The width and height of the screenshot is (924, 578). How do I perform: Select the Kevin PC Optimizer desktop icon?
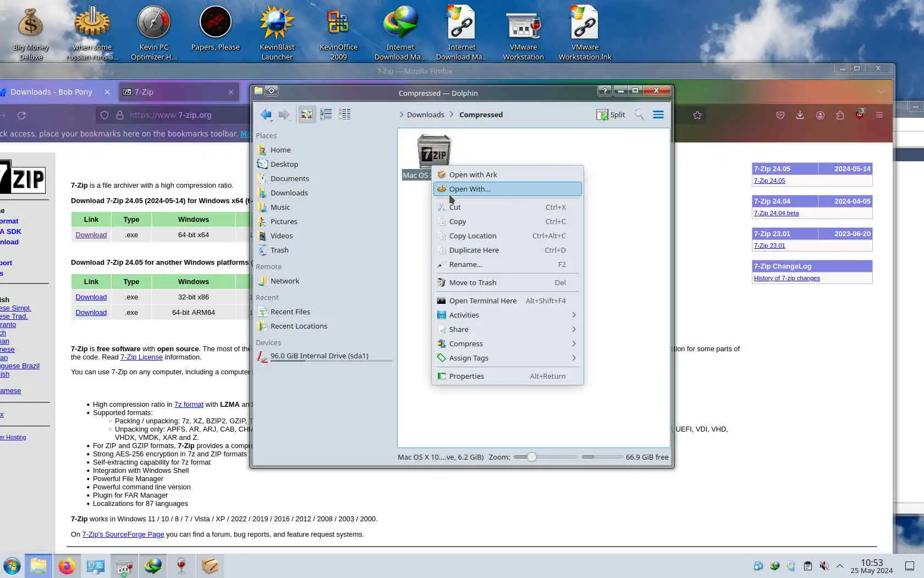[154, 33]
